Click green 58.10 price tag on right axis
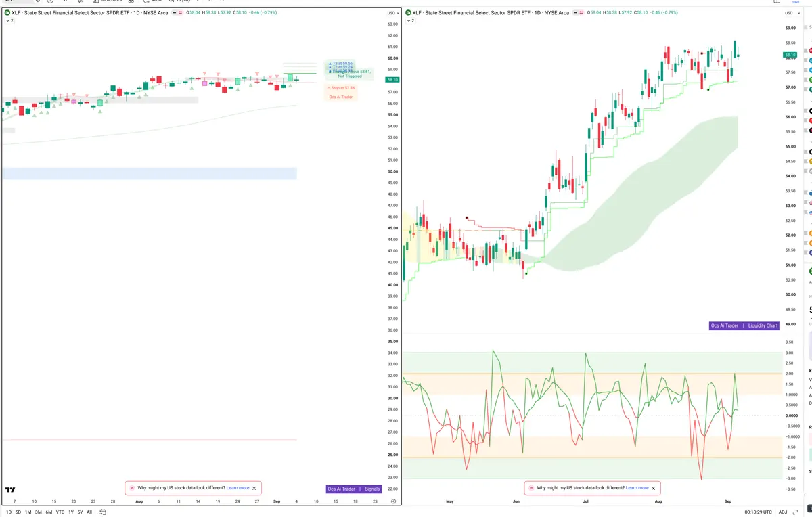Viewport: 812px width, 517px height. 790,55
